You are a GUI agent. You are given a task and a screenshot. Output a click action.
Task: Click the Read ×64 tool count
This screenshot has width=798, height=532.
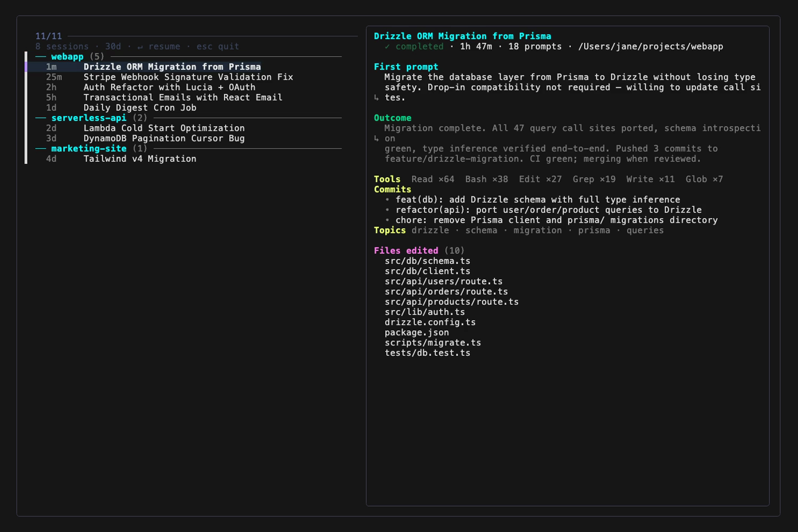[x=433, y=179]
